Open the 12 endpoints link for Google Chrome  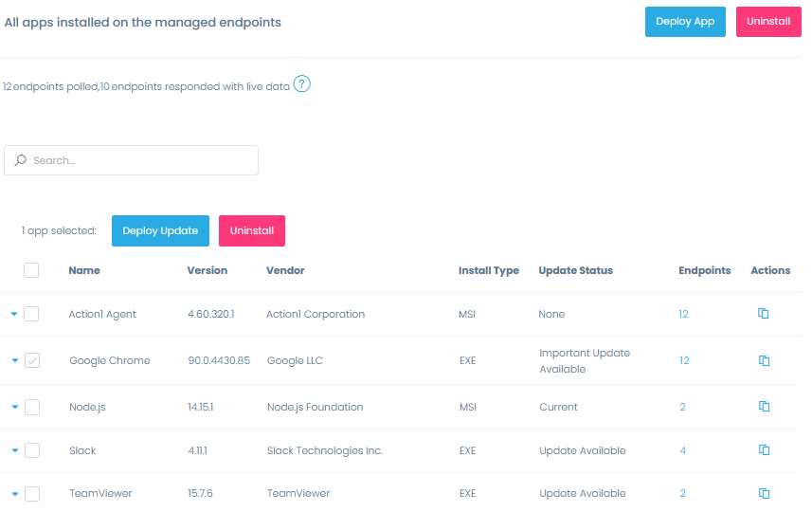point(685,360)
